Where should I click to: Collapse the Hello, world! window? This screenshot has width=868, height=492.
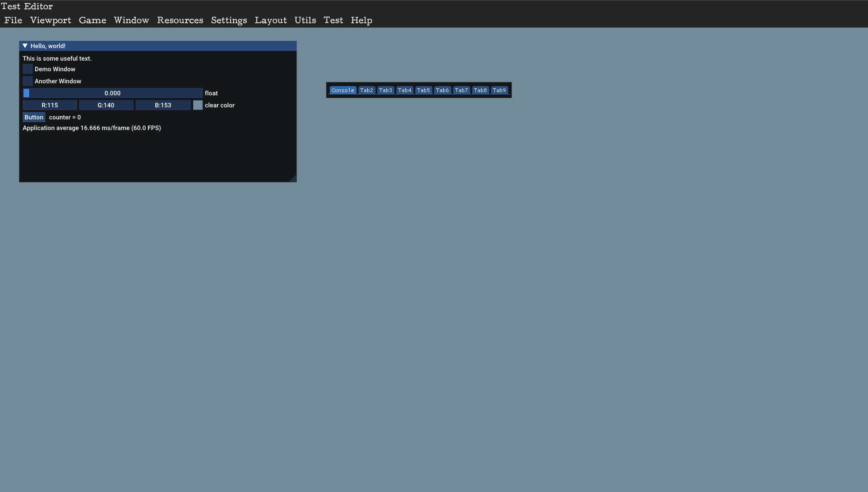coord(25,45)
